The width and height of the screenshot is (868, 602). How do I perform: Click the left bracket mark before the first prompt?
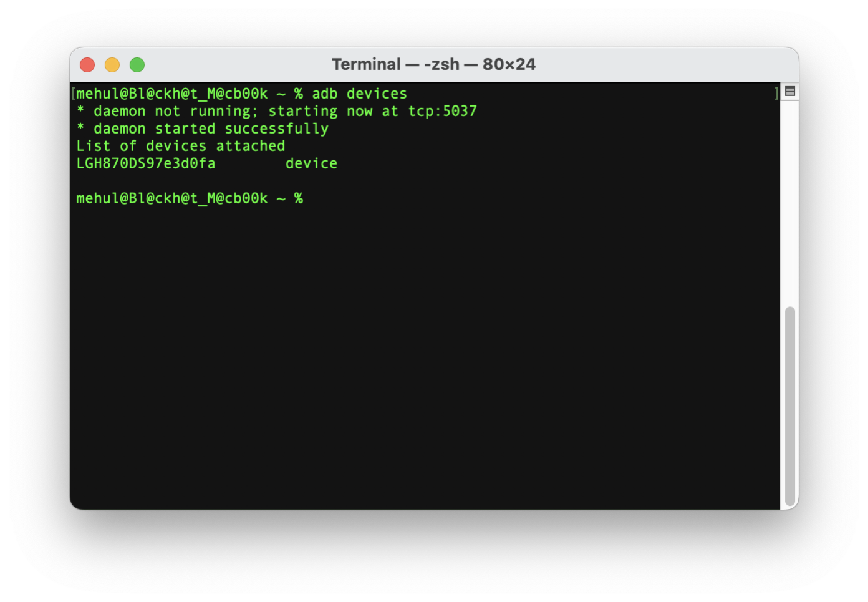point(74,94)
